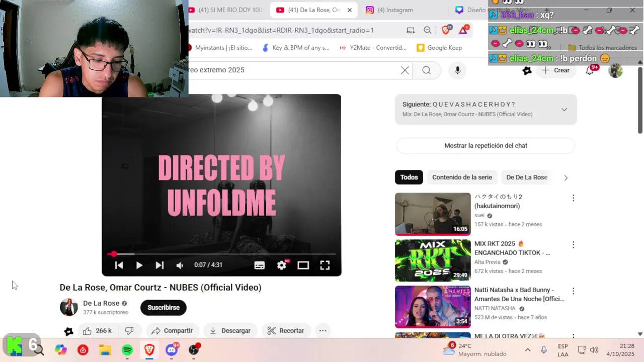The height and width of the screenshot is (362, 644).
Task: Open De La Rose channel name link
Action: click(101, 303)
